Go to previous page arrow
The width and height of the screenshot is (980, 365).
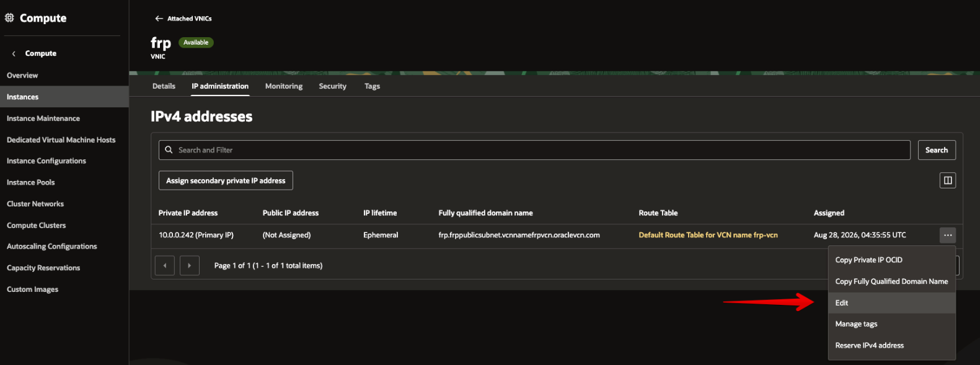[x=164, y=265]
